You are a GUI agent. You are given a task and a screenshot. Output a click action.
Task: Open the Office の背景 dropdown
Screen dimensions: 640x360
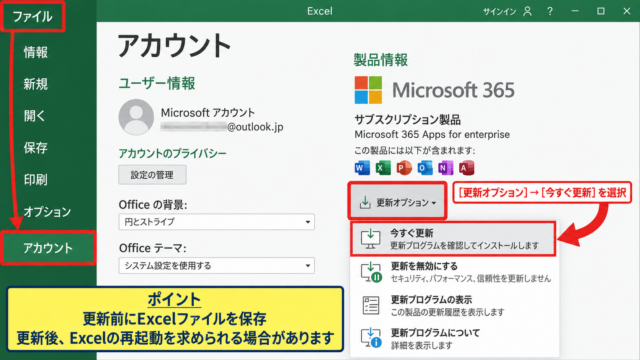click(x=216, y=222)
